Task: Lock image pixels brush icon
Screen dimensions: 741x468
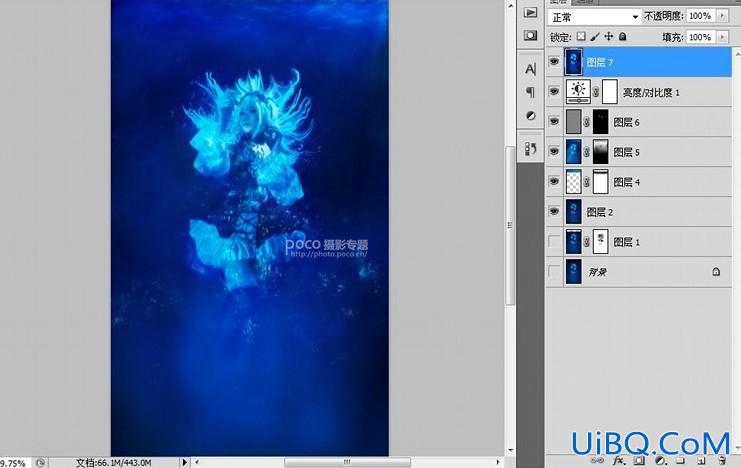Action: (x=595, y=36)
